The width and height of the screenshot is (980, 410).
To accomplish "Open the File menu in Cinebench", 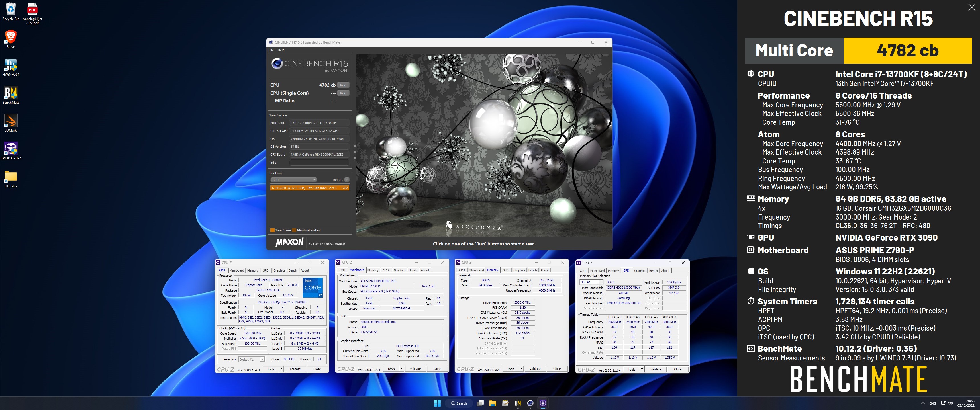I will (x=271, y=50).
